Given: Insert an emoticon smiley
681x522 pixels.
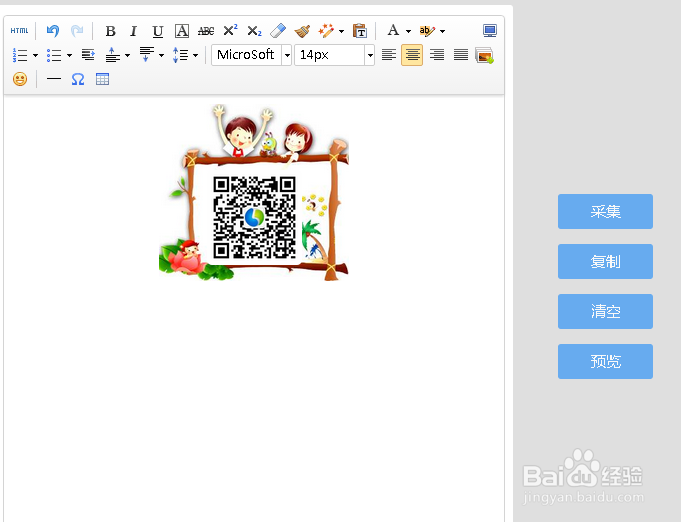Looking at the screenshot, I should [20, 79].
